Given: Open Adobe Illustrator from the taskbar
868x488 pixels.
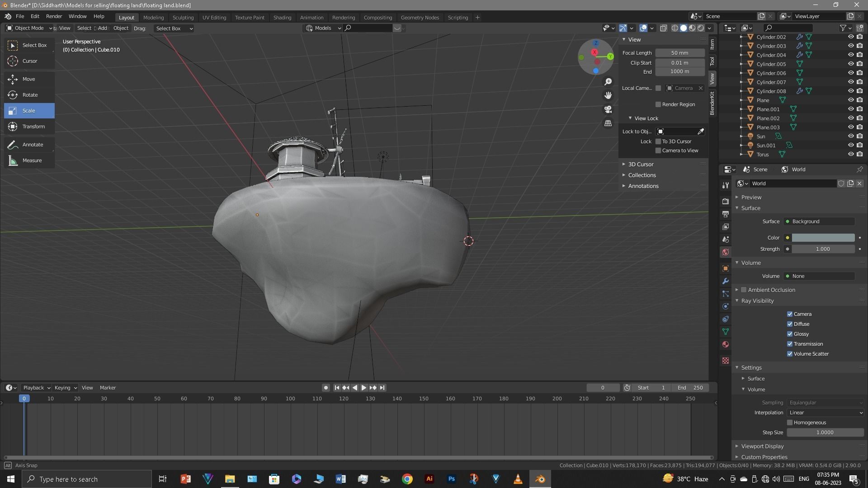Looking at the screenshot, I should point(429,479).
